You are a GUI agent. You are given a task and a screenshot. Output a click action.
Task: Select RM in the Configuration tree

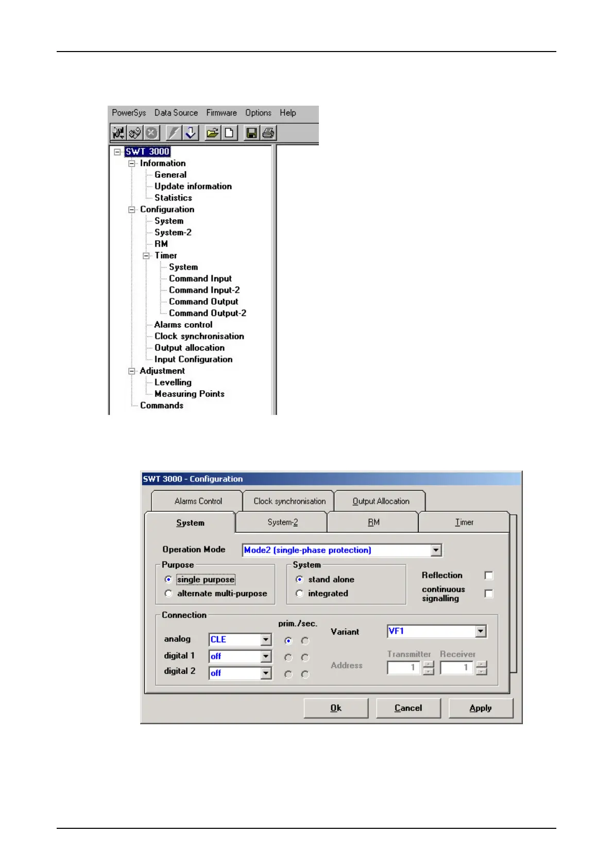tap(161, 244)
